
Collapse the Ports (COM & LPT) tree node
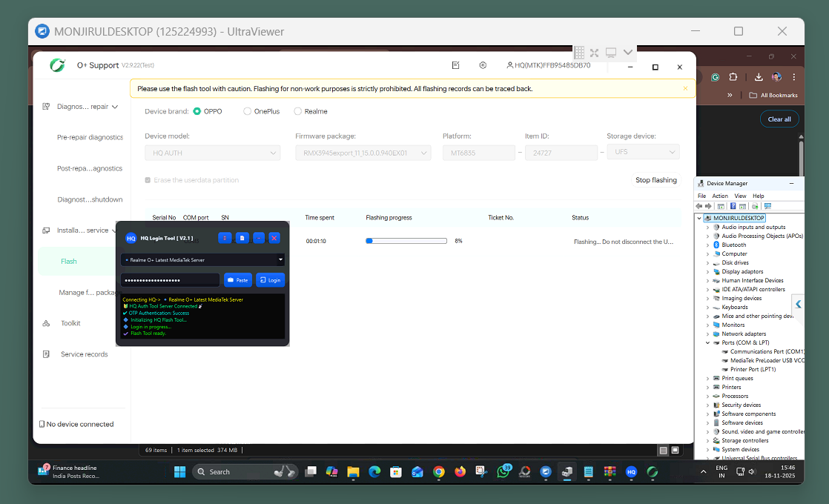[x=707, y=343]
